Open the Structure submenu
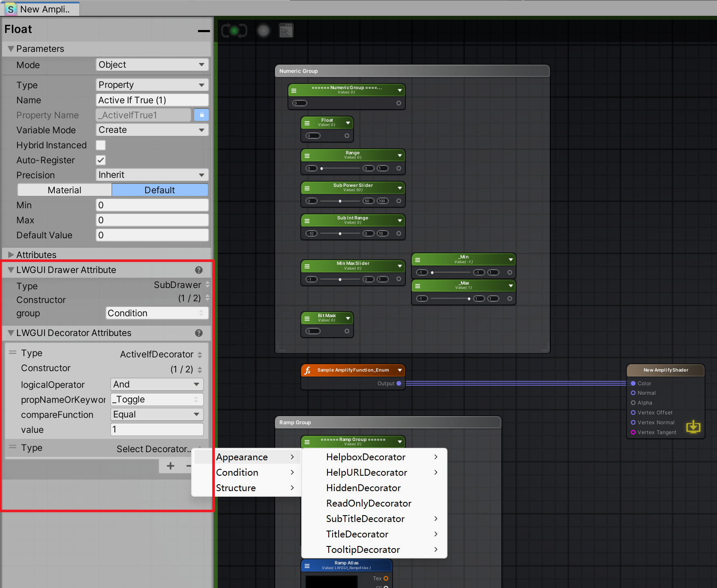The height and width of the screenshot is (588, 717). pos(247,488)
